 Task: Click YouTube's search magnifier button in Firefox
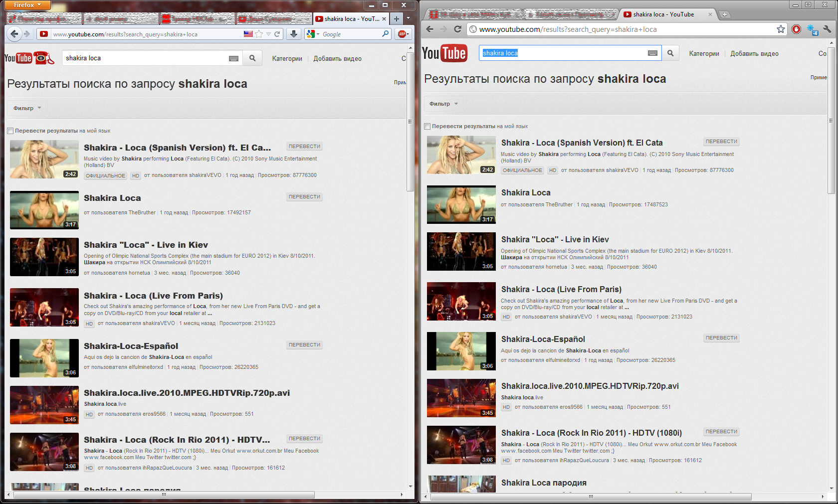(x=252, y=58)
